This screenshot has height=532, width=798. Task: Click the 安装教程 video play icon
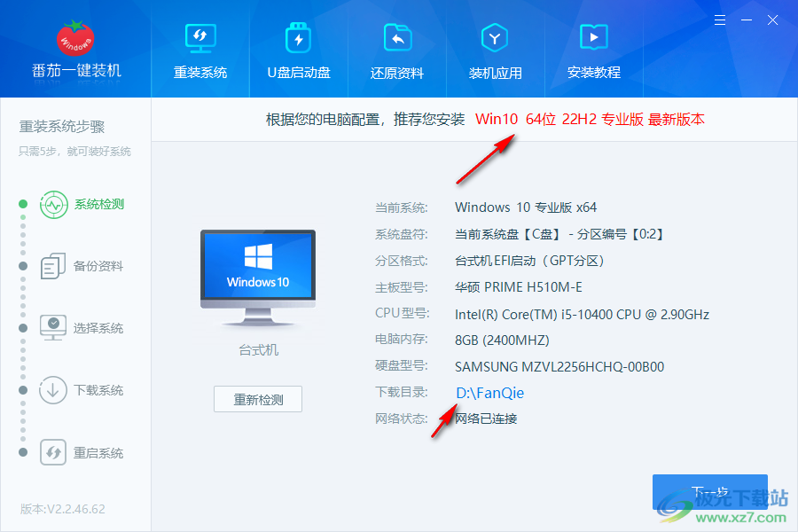pyautogui.click(x=594, y=37)
